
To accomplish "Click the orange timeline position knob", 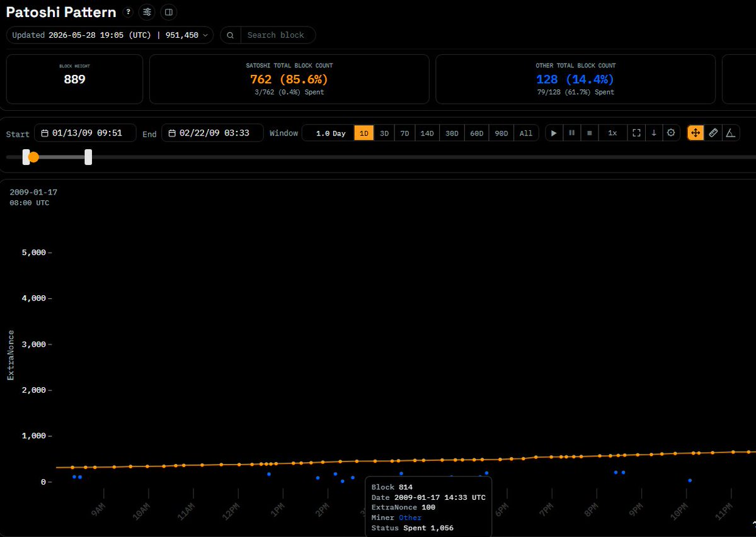I will click(33, 157).
